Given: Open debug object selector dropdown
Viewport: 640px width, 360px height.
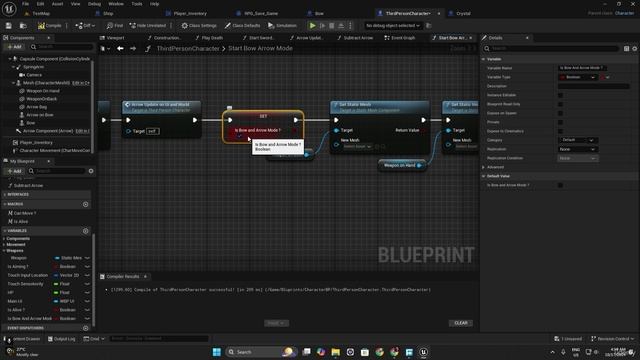Looking at the screenshot, I should click(x=393, y=26).
